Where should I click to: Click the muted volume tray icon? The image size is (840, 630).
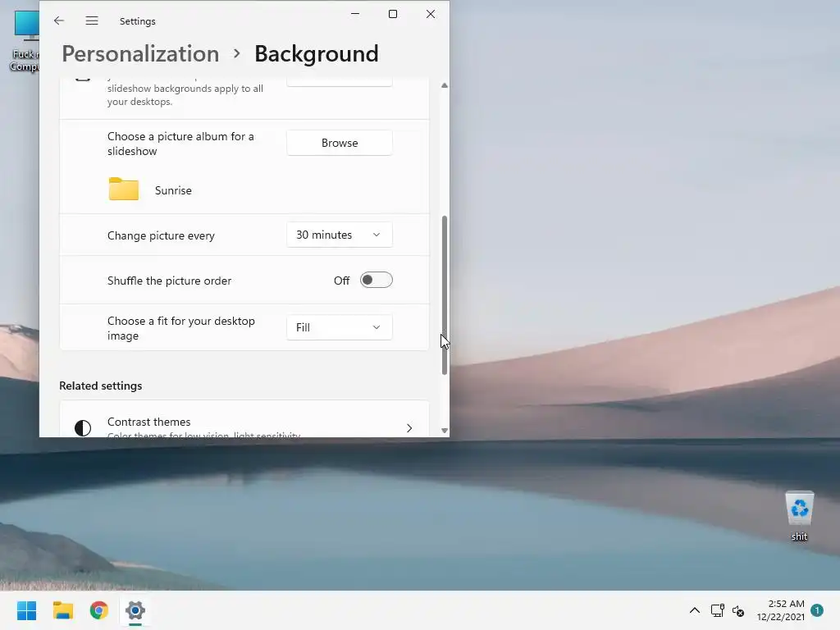tap(738, 610)
